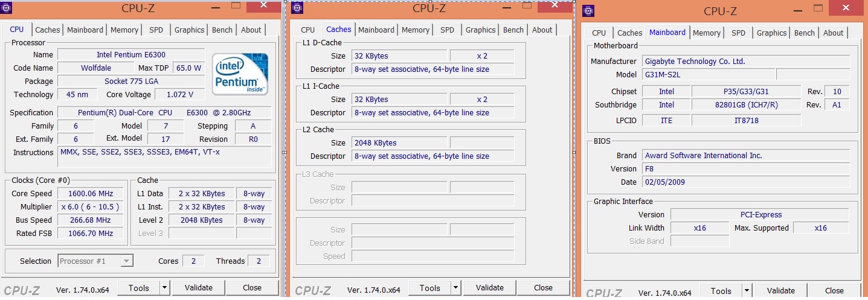
Task: Click the Package field 'Socket 775 LGA'
Action: click(x=131, y=81)
